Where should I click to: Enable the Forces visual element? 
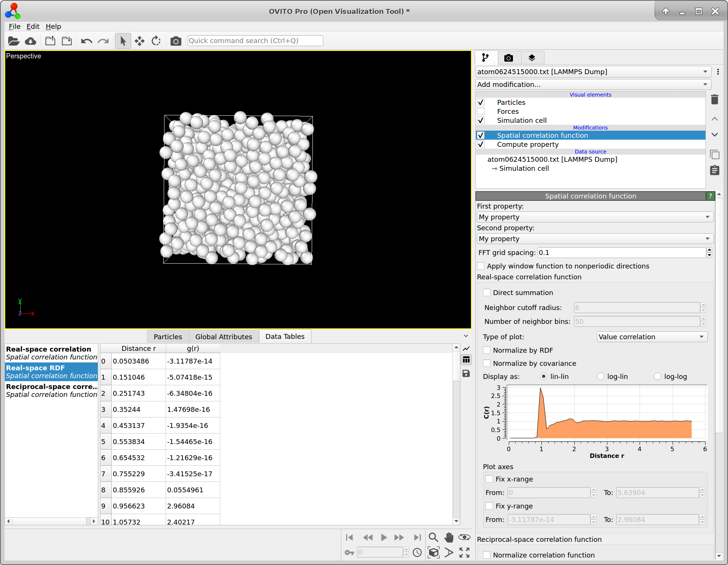(481, 111)
